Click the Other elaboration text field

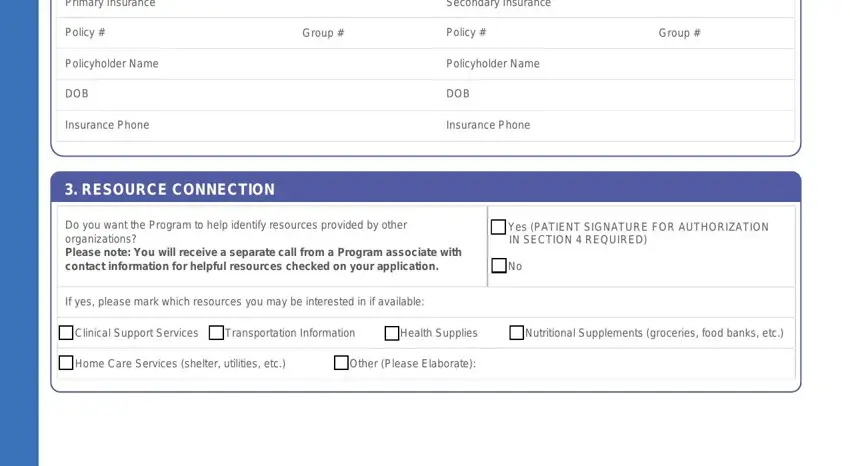click(x=634, y=364)
